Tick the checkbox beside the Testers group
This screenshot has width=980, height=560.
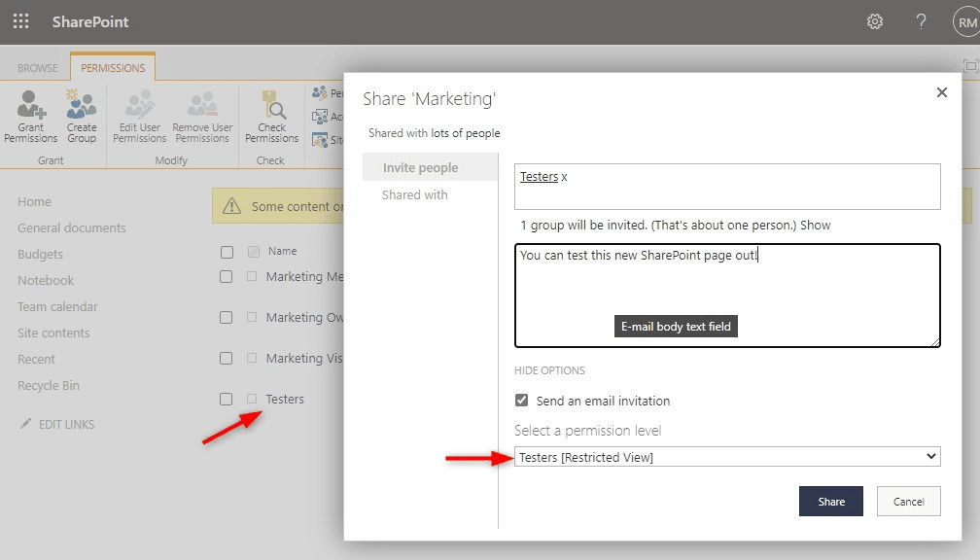tap(227, 399)
